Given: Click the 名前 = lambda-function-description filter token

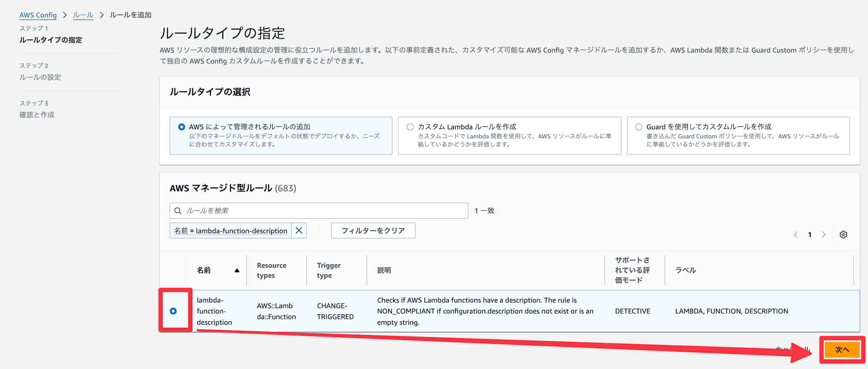Looking at the screenshot, I should [230, 231].
